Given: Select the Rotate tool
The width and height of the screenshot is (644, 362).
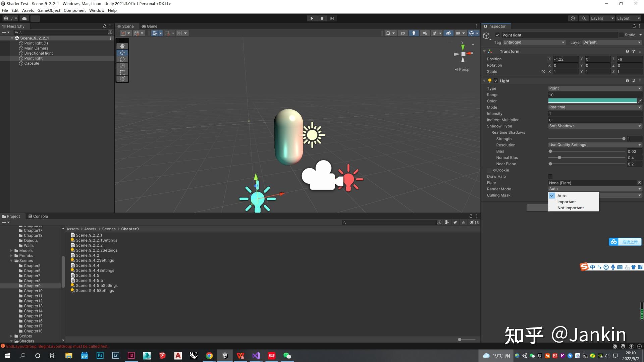Looking at the screenshot, I should tap(122, 59).
